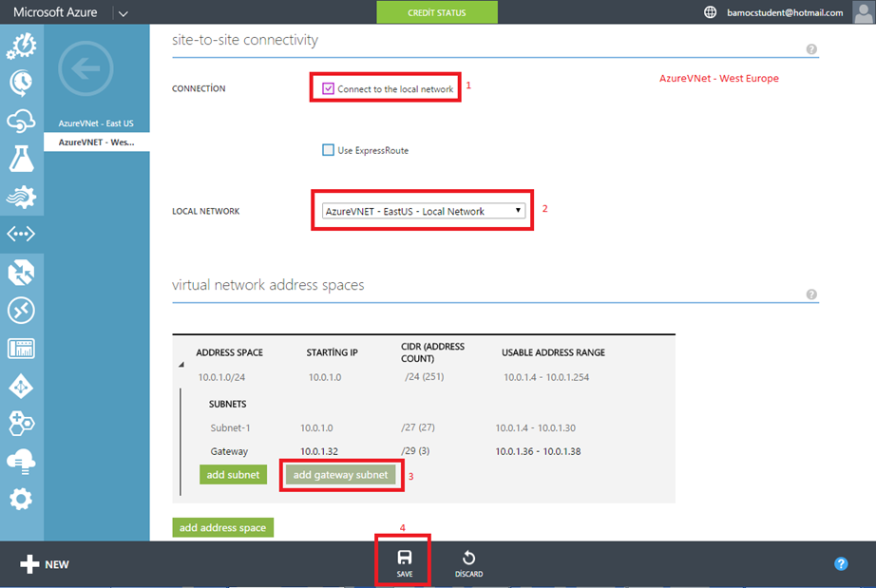Click the LOCAL NETWORK field label
This screenshot has height=588, width=876.
pos(205,211)
